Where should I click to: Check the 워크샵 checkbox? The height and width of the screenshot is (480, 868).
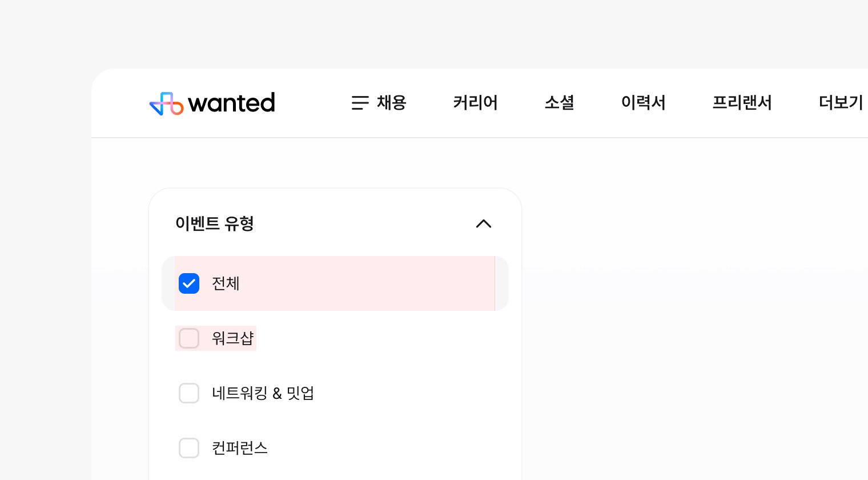[x=189, y=338]
